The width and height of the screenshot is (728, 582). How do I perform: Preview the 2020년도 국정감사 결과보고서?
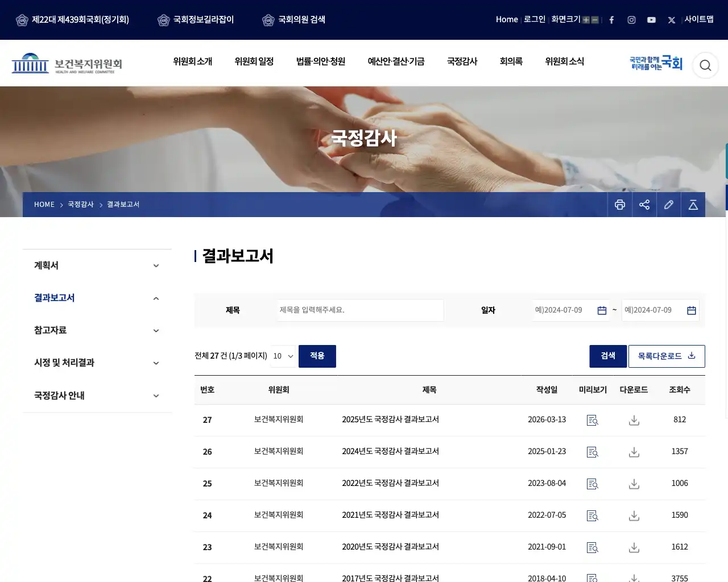click(x=593, y=547)
